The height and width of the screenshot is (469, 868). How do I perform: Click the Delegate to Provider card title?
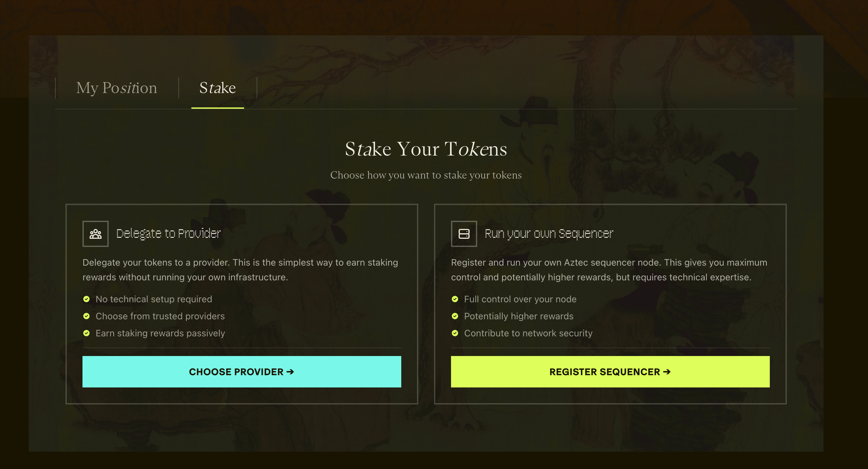pos(169,233)
